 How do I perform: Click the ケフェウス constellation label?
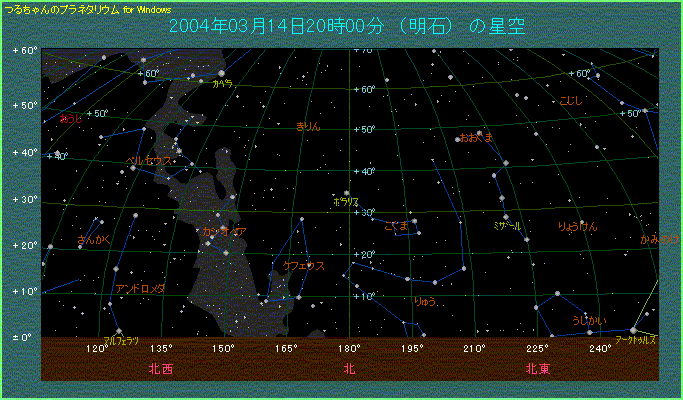click(303, 266)
